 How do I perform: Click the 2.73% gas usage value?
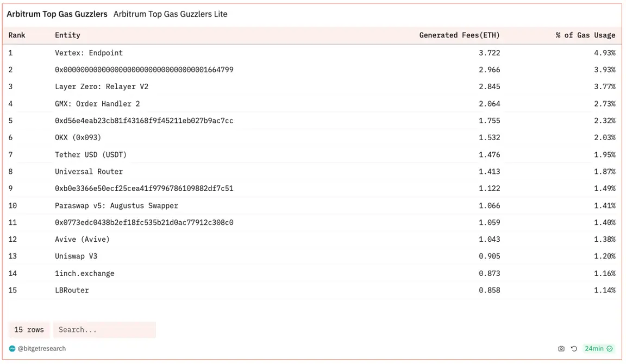tap(605, 104)
